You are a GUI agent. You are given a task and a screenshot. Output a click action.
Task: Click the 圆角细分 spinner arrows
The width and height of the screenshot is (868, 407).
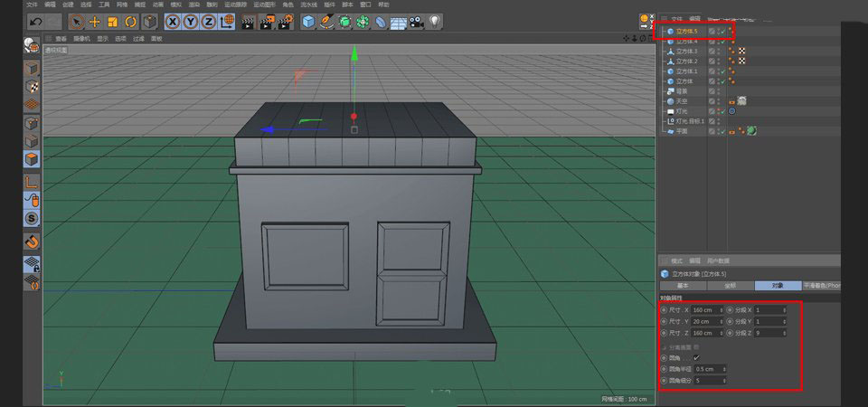point(722,381)
